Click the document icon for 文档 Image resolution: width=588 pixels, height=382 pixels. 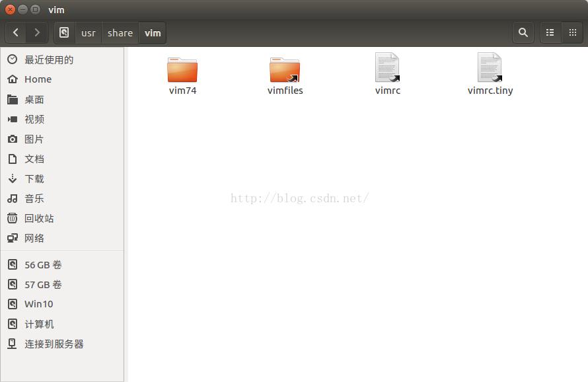[x=13, y=159]
